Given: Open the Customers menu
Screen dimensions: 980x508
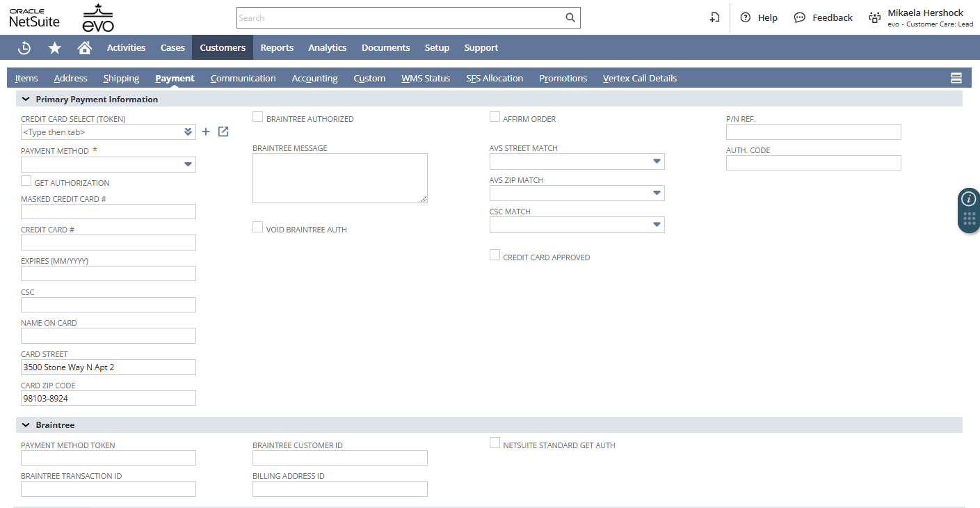Looking at the screenshot, I should (223, 48).
